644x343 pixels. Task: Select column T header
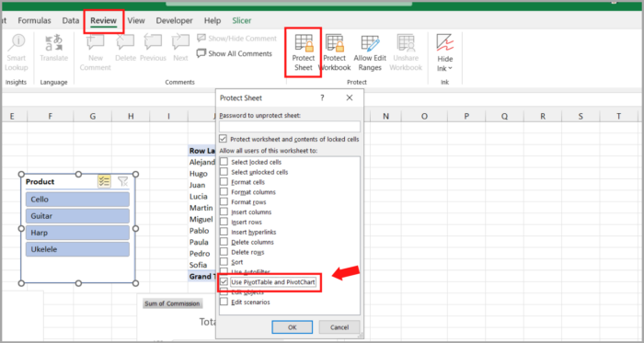click(618, 117)
